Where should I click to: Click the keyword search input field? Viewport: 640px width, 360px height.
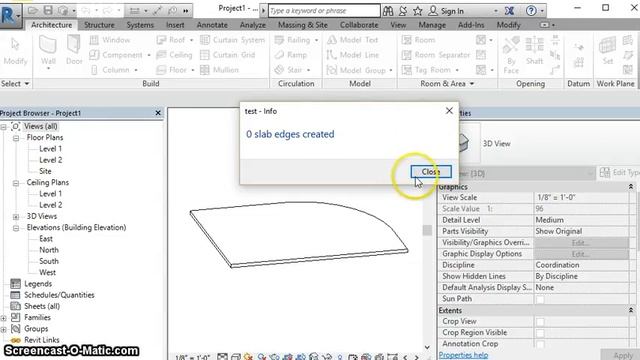324,11
